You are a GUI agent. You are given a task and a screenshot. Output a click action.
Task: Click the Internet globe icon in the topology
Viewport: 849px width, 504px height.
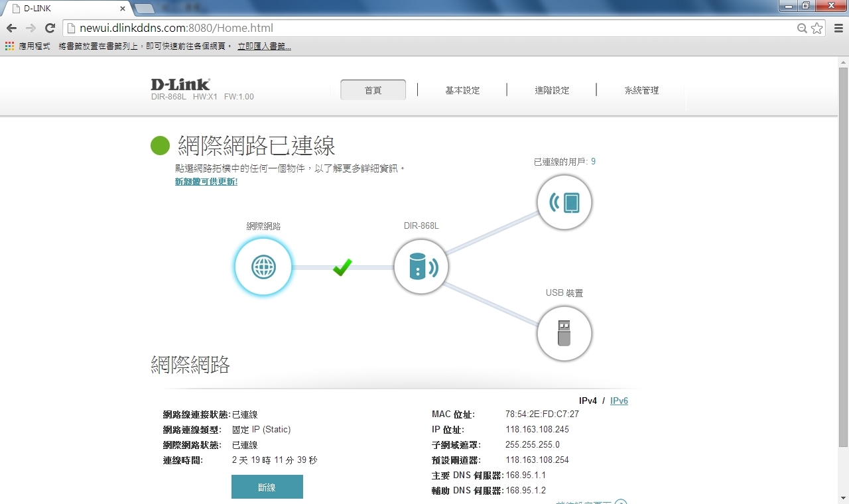tap(263, 267)
